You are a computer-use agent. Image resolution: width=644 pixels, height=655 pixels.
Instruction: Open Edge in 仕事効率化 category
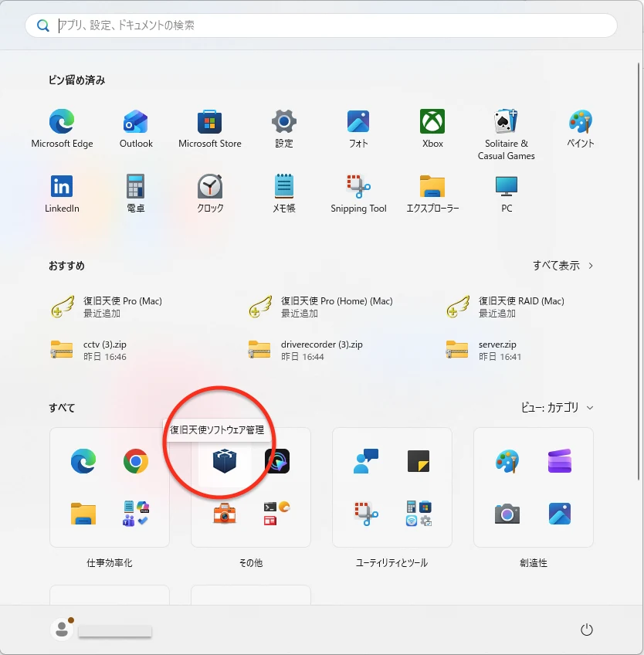pyautogui.click(x=83, y=461)
